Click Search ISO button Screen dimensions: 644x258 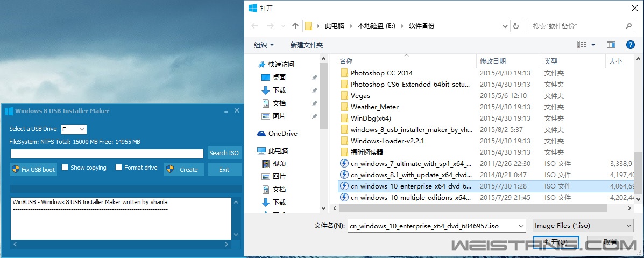pos(224,152)
